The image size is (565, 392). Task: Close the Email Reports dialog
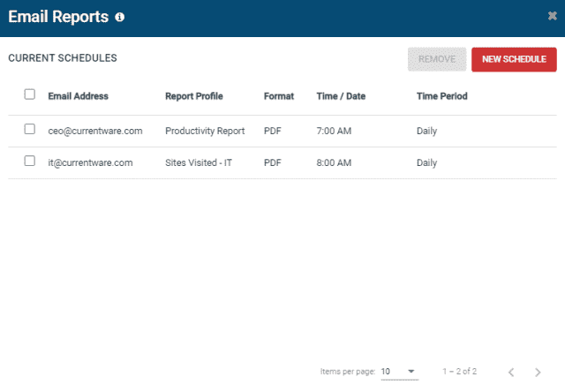pyautogui.click(x=552, y=16)
